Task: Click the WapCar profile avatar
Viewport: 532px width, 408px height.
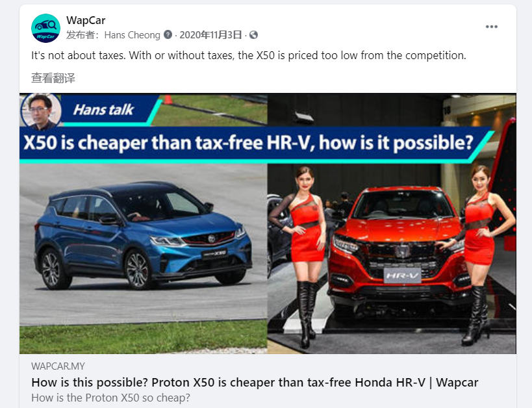Action: (x=46, y=28)
